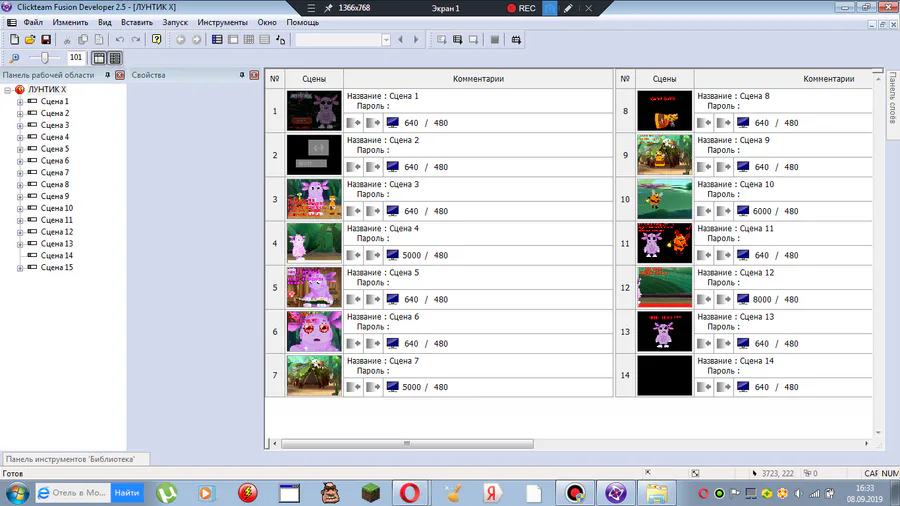Click the Paste toolbar icon
This screenshot has width=900, height=506.
pos(99,40)
